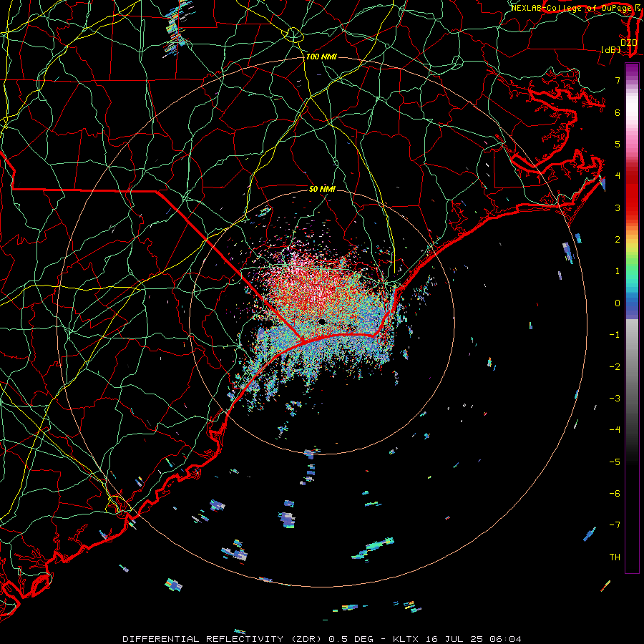Viewport: 644px width, 644px height.
Task: Click the -4 value on the color scale
Action: pyautogui.click(x=615, y=430)
